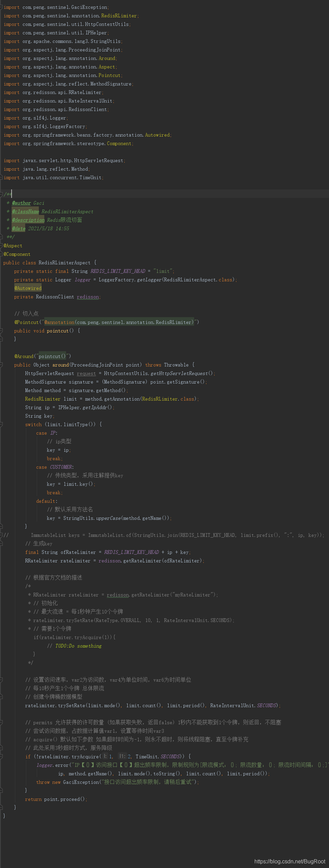329x868 pixels.
Task: Click import of java.util.concurrent.TimeUnit
Action: [x=53, y=177]
